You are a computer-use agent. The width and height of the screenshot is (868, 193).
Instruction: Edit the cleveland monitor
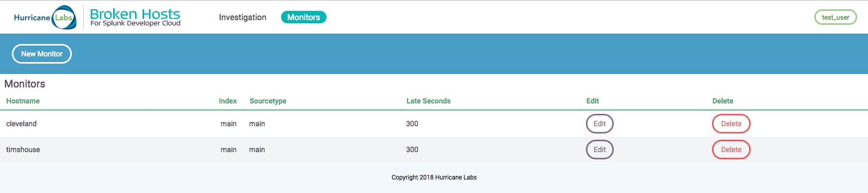599,124
